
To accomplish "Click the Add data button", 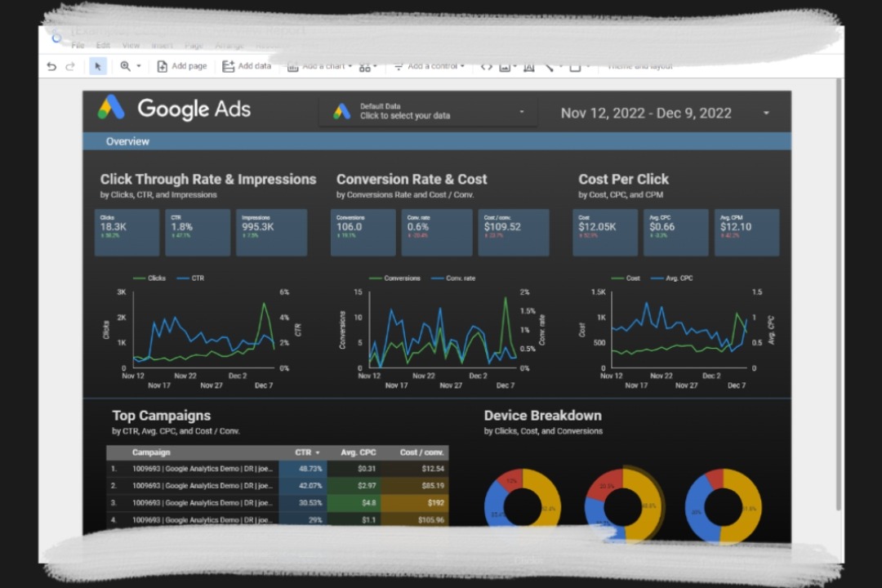I will click(x=247, y=66).
